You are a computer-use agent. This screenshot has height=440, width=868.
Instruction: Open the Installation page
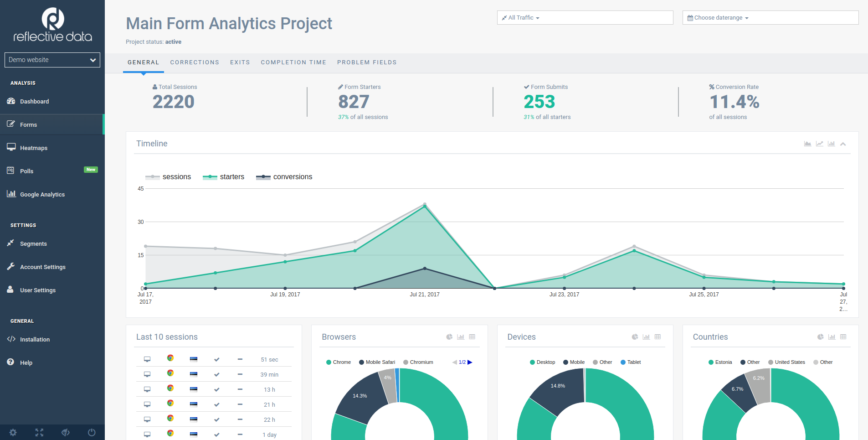pyautogui.click(x=52, y=339)
